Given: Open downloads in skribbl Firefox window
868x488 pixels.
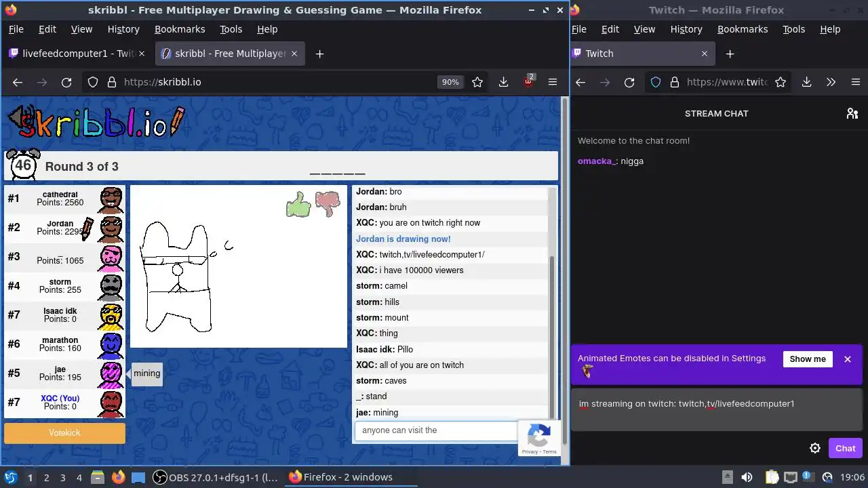Looking at the screenshot, I should point(503,82).
